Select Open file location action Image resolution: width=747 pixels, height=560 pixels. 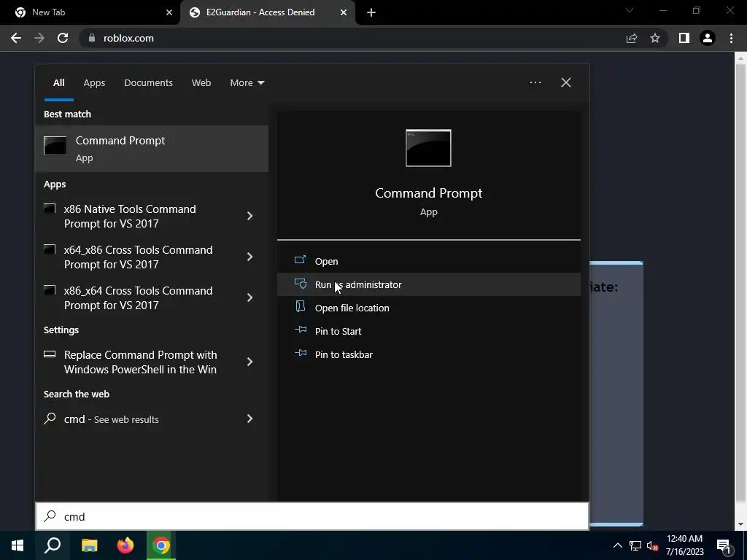tap(428, 308)
